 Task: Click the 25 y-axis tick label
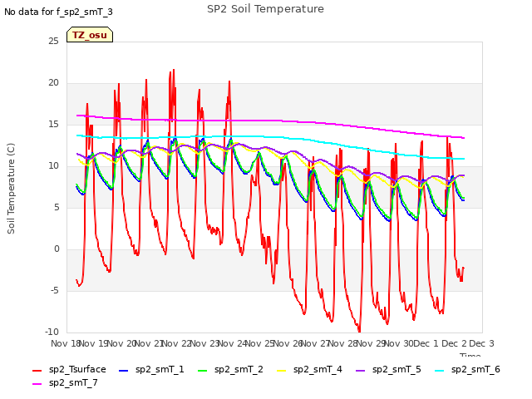pyautogui.click(x=53, y=42)
